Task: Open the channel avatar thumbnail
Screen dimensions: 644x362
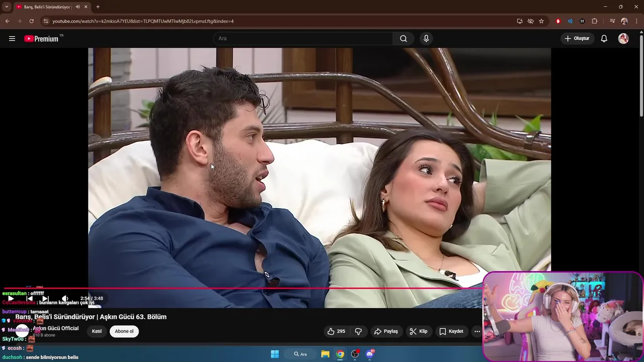Action: tap(22, 331)
